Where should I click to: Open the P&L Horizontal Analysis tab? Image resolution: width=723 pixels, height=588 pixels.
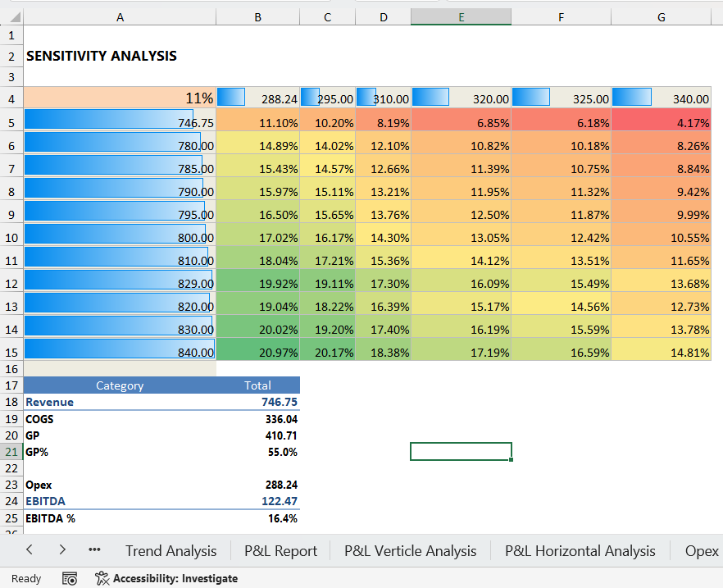click(x=580, y=551)
